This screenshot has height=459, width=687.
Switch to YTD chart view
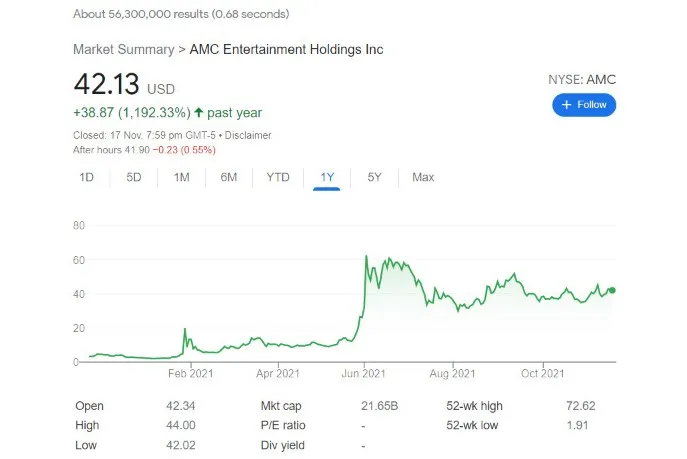[278, 177]
